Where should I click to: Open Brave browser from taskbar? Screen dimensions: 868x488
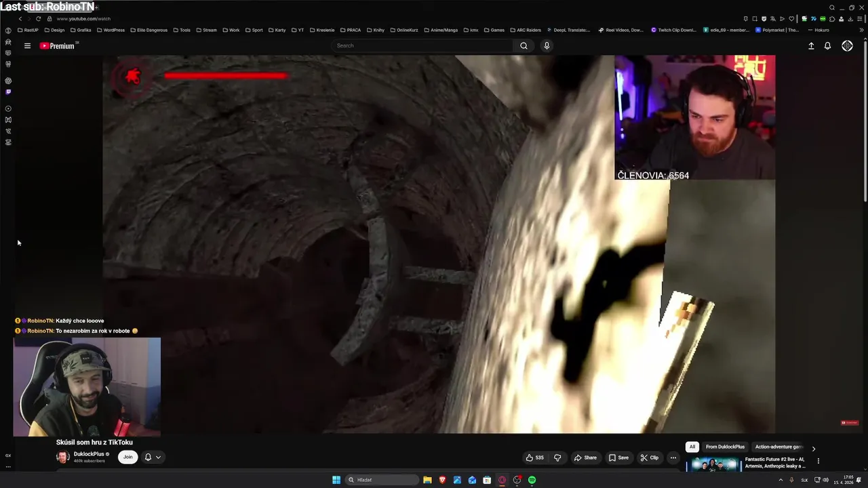coord(442,480)
